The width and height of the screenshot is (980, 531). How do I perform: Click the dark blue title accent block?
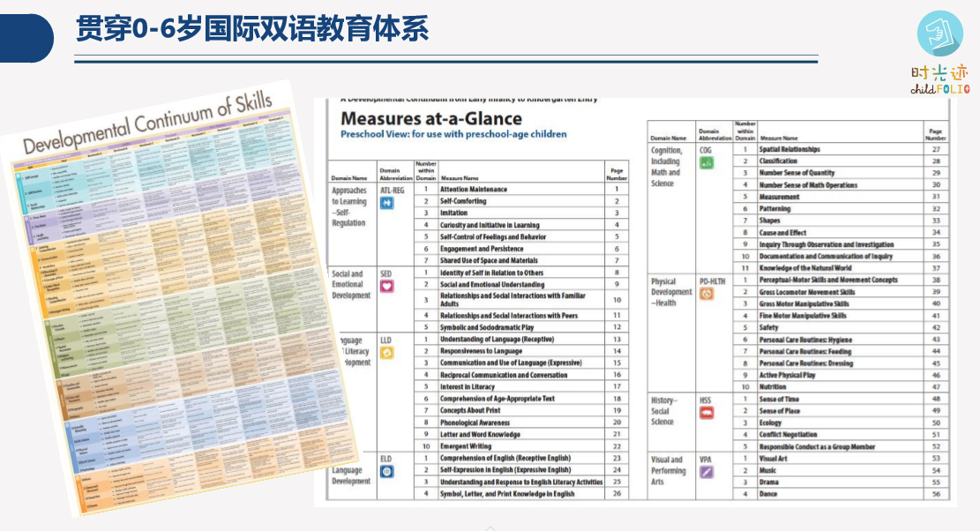(26, 38)
